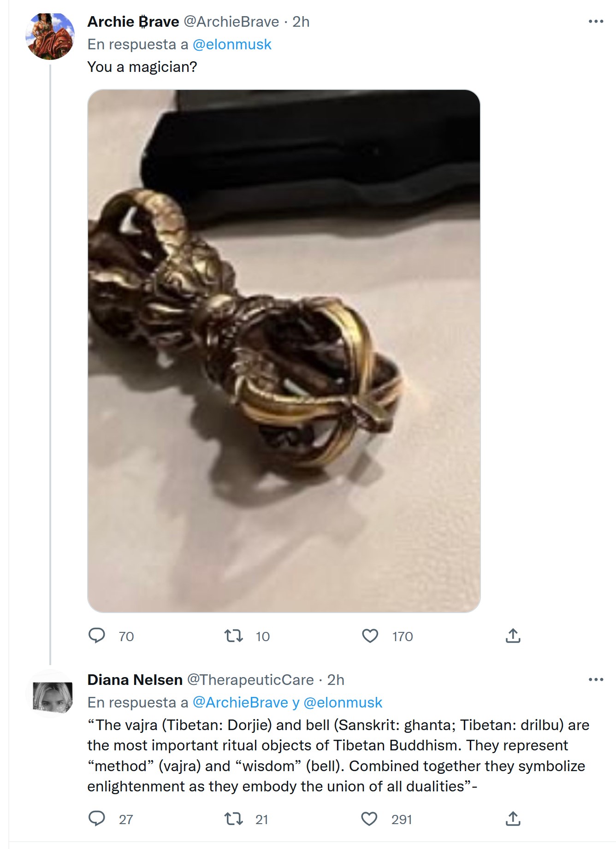Screen dimensions: 616x849
Task: Reply to Archie Brave's tweet
Action: [97, 636]
